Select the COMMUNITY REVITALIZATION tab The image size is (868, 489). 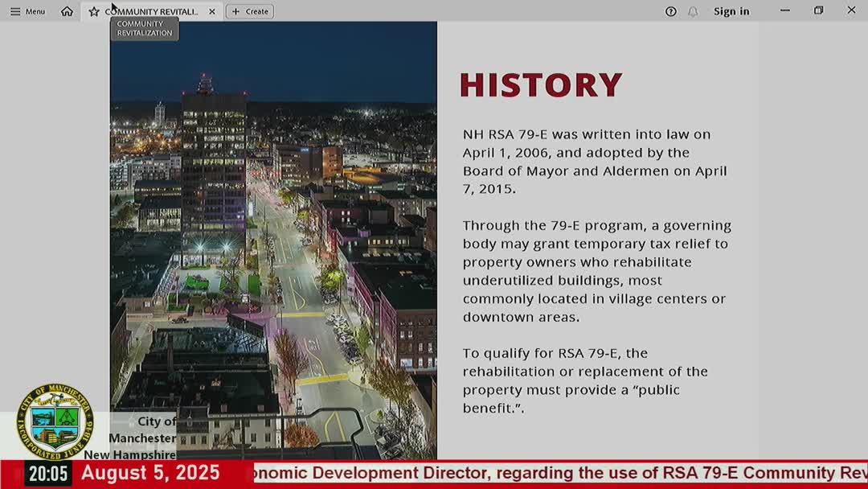pos(150,10)
